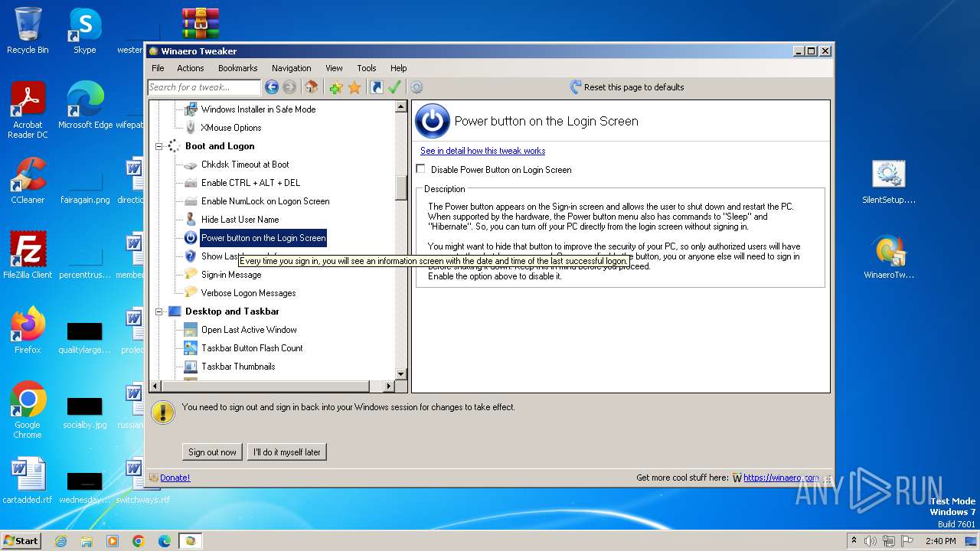Viewport: 980px width, 551px height.
Task: Open fairagain.png desktop file
Action: pyautogui.click(x=85, y=187)
